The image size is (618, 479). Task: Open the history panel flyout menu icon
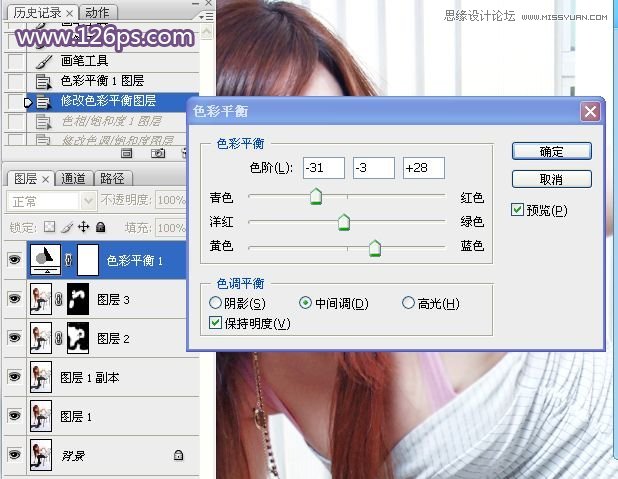[206, 17]
